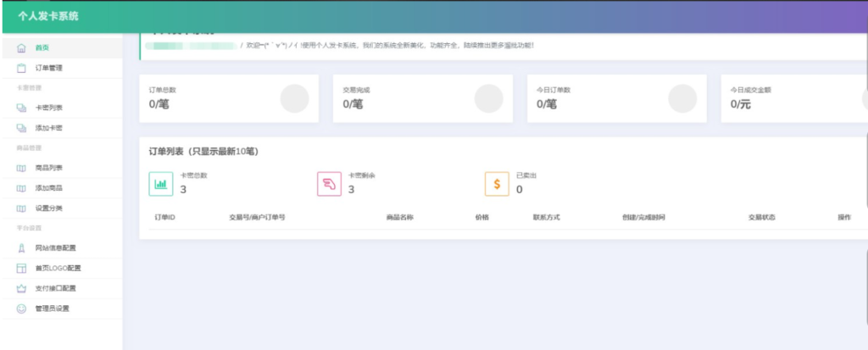
Task: Click the 商品管理 section label
Action: (29, 147)
